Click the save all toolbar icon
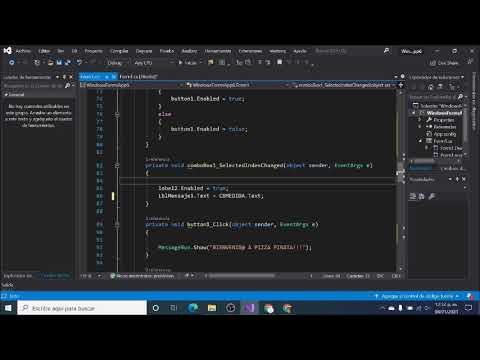Viewport: 480px width, 360px height. 67,62
